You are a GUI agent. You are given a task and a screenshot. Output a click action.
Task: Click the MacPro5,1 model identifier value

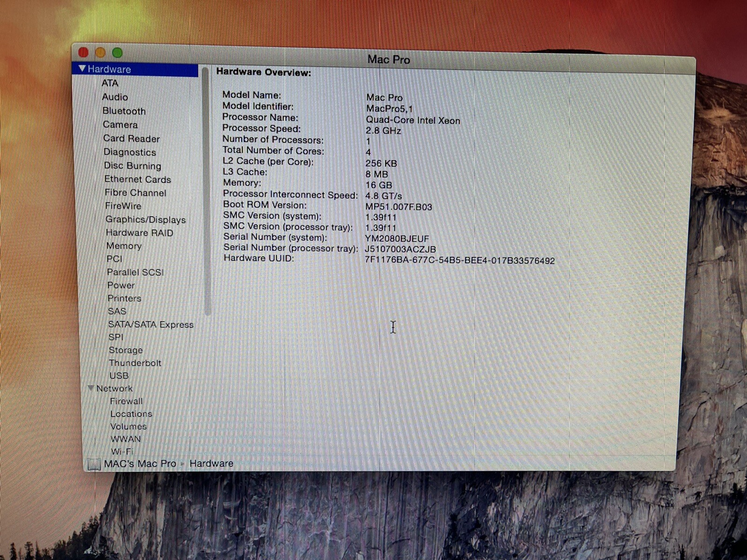click(x=389, y=109)
